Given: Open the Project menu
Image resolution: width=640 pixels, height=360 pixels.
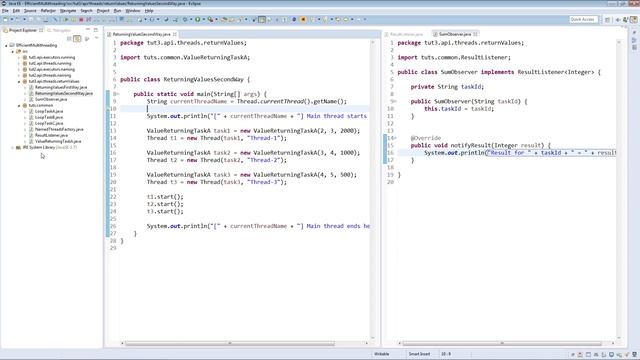Looking at the screenshot, I should (103, 11).
